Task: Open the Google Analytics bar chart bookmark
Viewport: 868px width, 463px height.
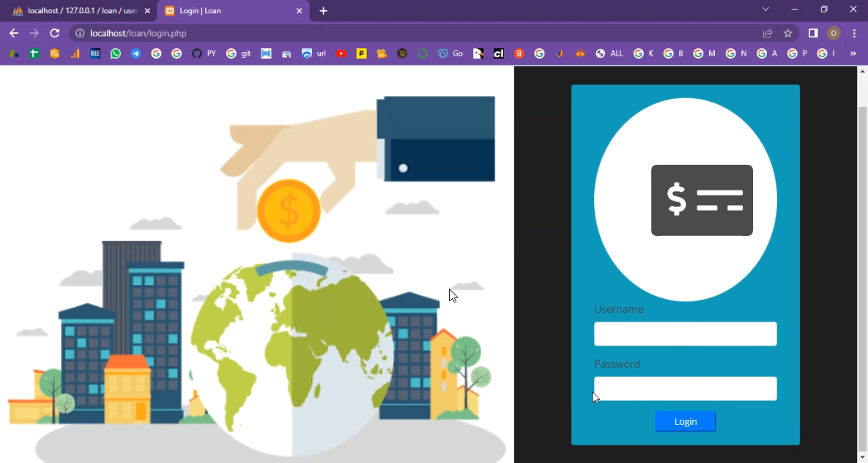Action: pyautogui.click(x=75, y=53)
